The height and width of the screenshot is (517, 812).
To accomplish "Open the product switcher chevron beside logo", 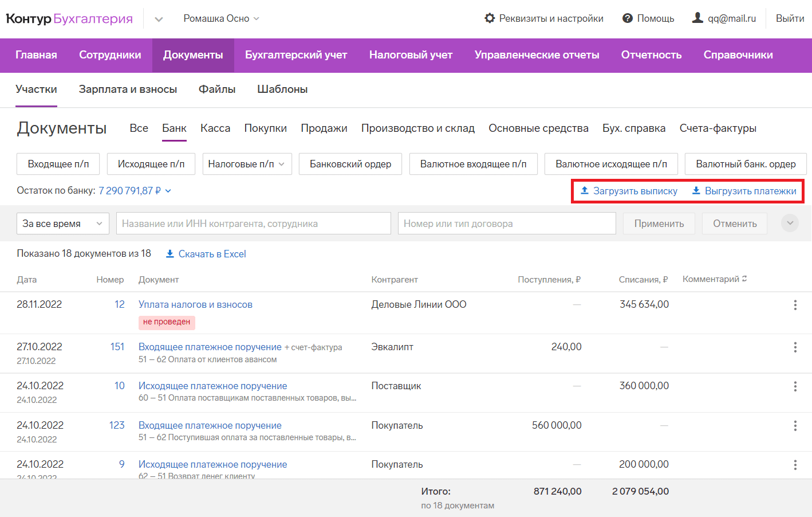I will (159, 19).
